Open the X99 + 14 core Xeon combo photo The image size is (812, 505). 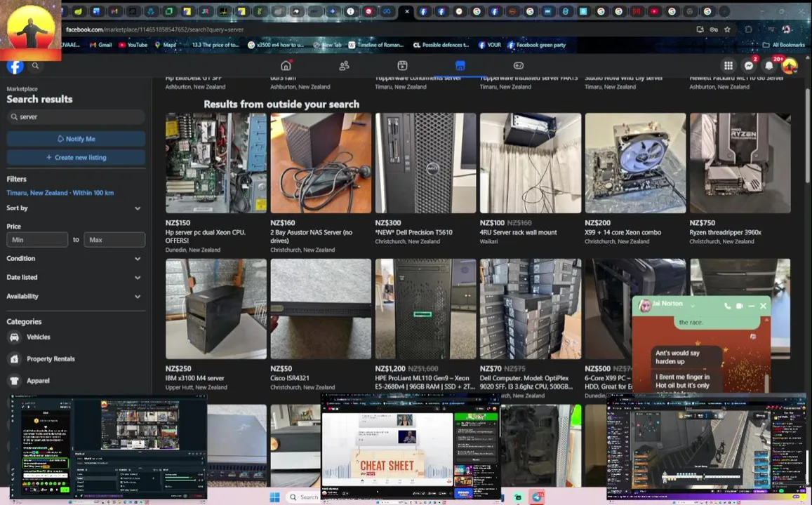635,163
